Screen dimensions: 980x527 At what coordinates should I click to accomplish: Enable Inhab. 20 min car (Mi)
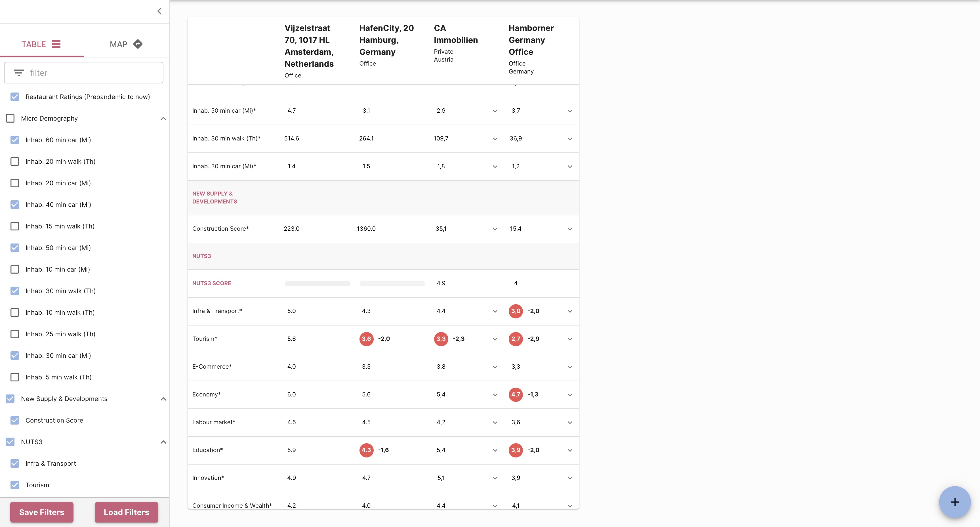[15, 183]
